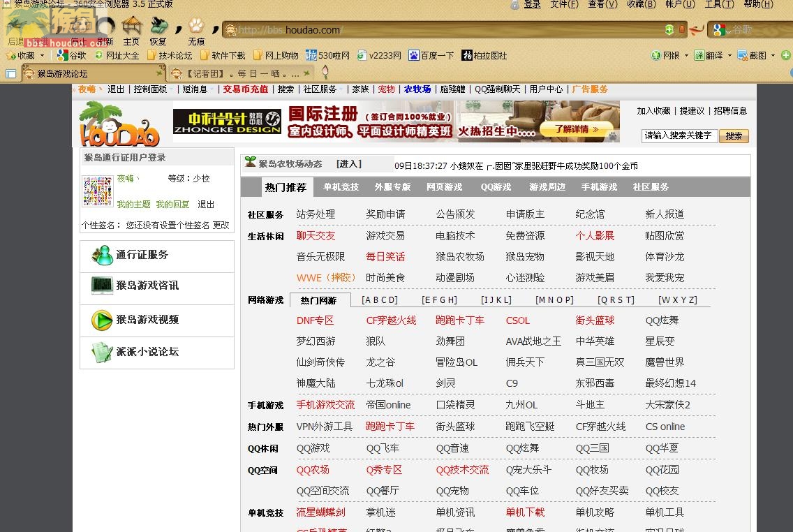Click the 通行证服务 green figure icon
This screenshot has height=532, width=793.
pyautogui.click(x=103, y=255)
